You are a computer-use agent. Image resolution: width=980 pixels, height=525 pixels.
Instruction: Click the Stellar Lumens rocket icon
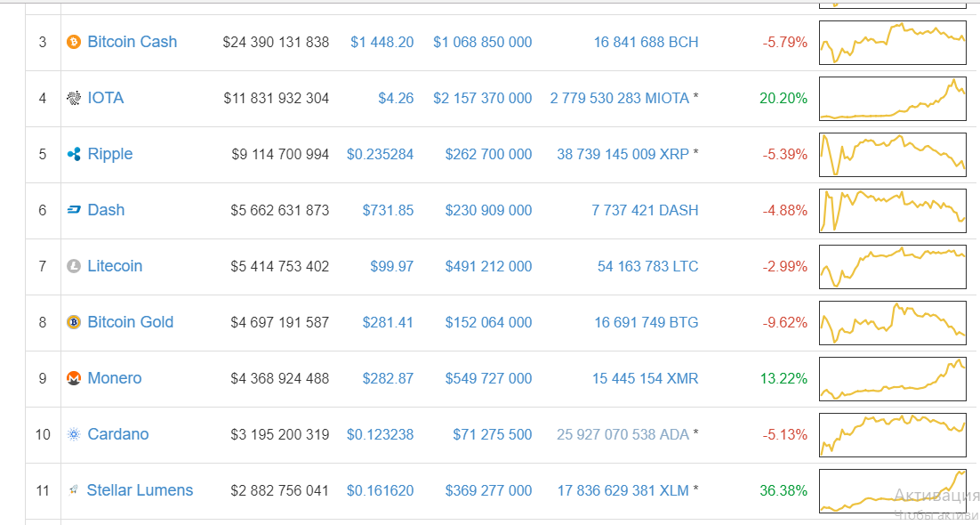(x=74, y=490)
